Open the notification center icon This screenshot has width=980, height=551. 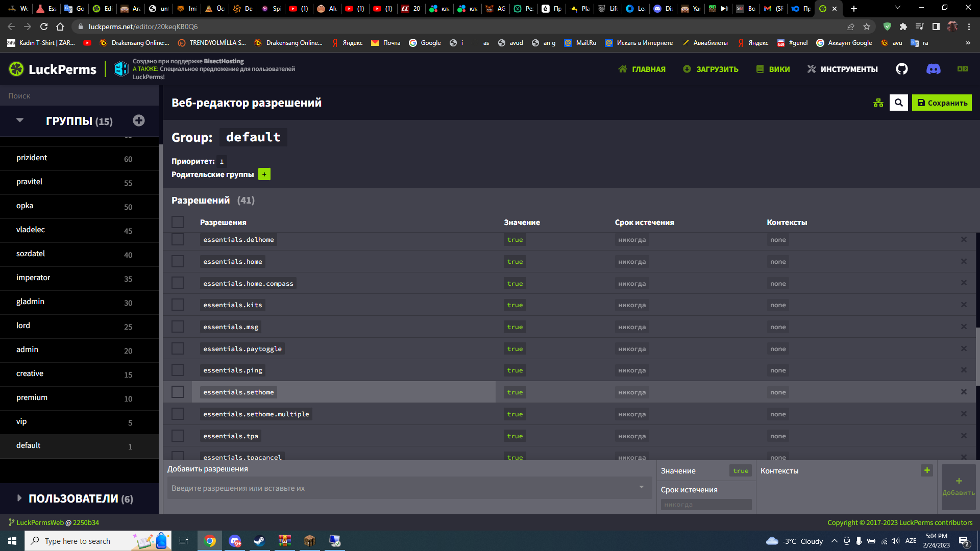coord(964,541)
